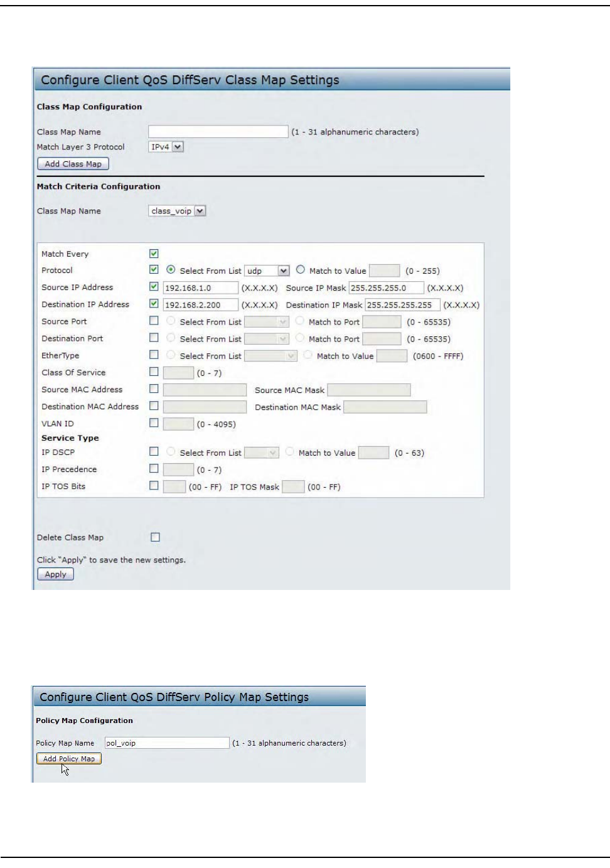Open the Protocol udp list dropdown
610x868 pixels.
267,271
